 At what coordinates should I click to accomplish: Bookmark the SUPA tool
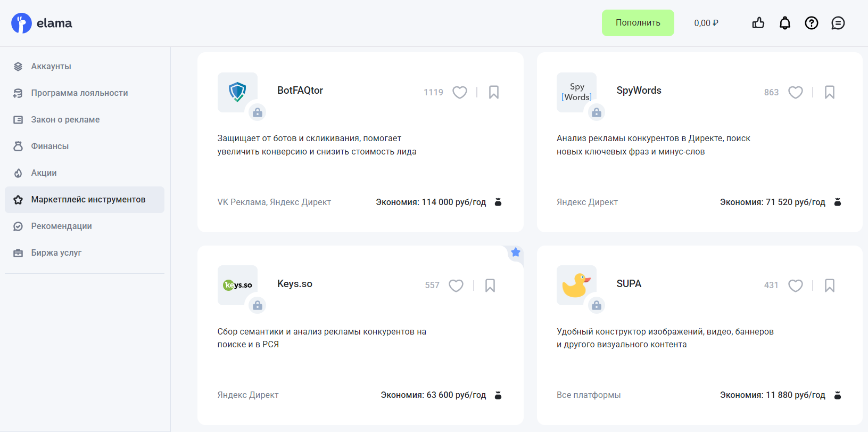830,286
